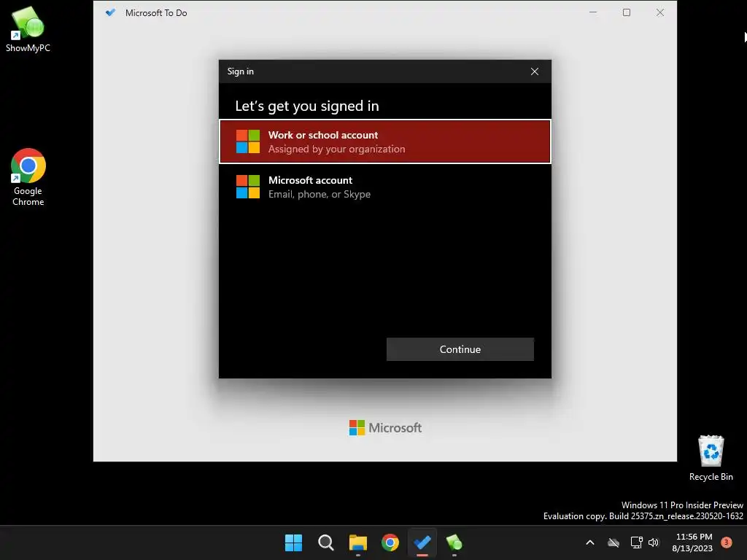Image resolution: width=747 pixels, height=560 pixels.
Task: Close the Sign in dialog
Action: [x=535, y=71]
